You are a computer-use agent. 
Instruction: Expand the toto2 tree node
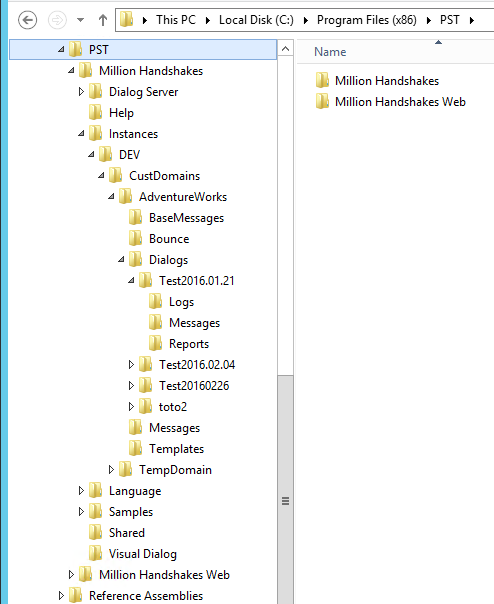(131, 406)
